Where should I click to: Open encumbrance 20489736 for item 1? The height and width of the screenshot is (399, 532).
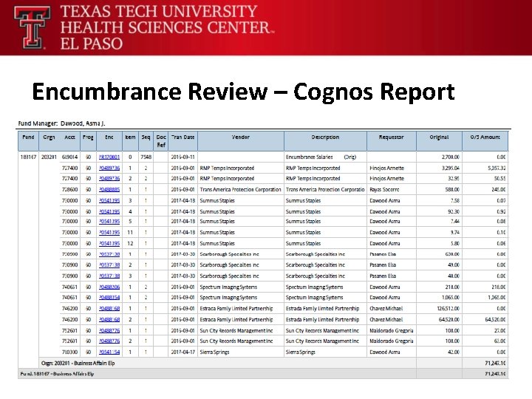click(x=109, y=168)
